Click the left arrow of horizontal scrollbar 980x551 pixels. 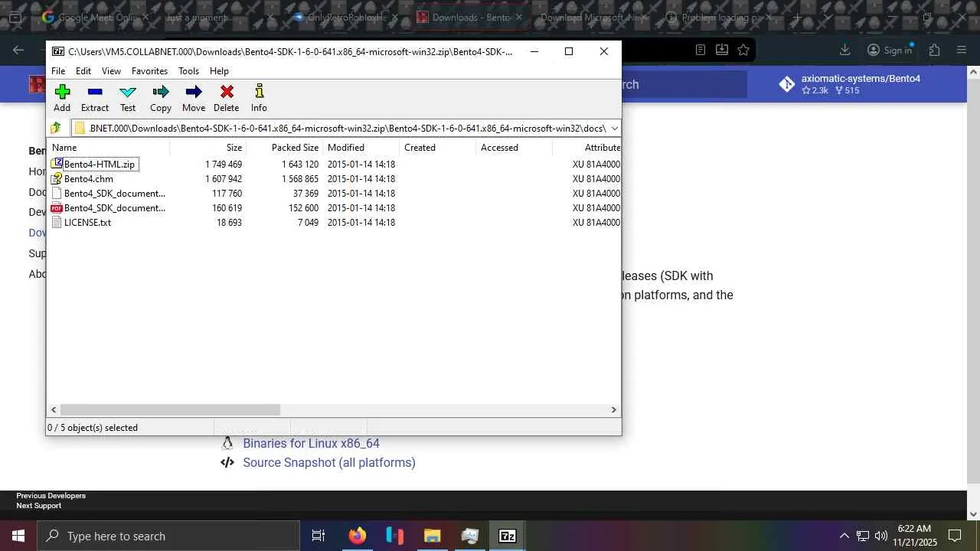(x=54, y=410)
